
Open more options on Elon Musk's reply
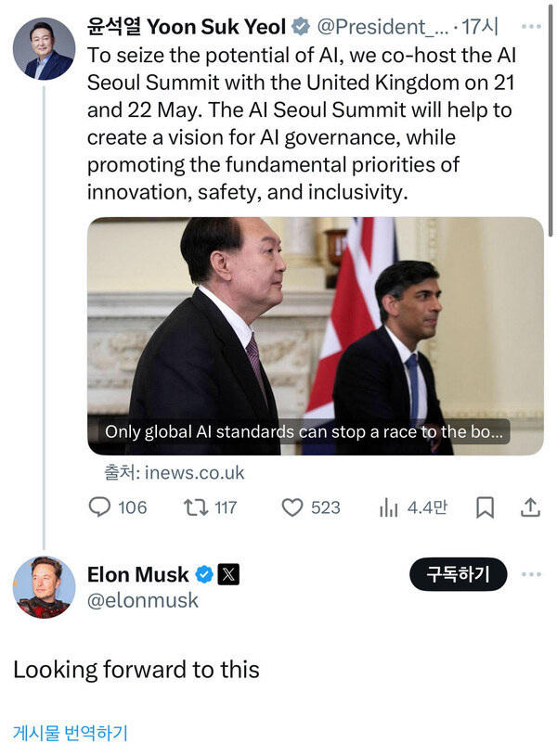[x=530, y=574]
